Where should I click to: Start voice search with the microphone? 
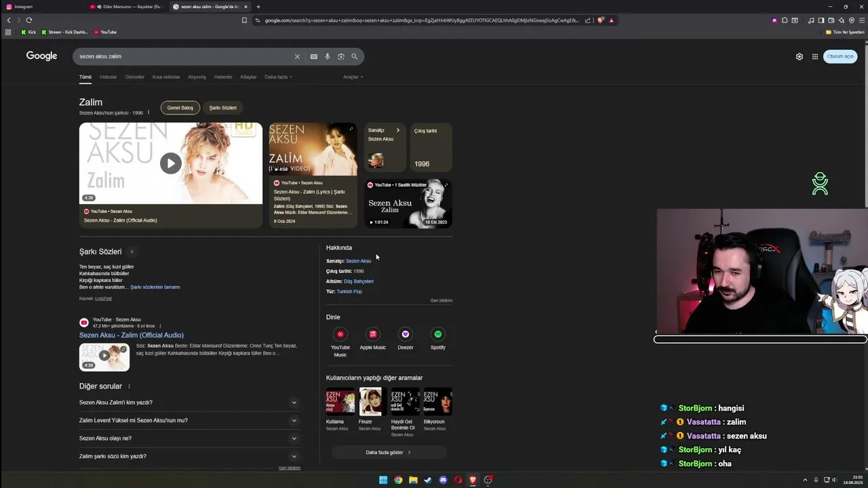point(328,56)
